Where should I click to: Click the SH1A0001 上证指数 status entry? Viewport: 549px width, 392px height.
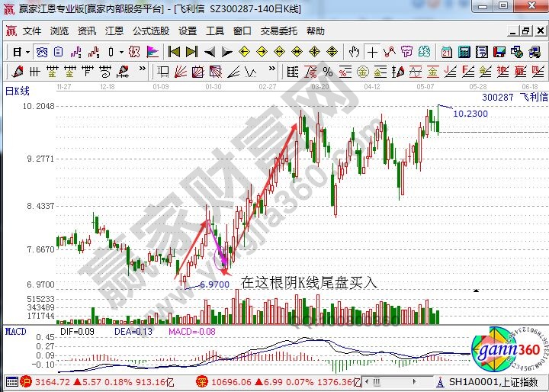point(490,381)
